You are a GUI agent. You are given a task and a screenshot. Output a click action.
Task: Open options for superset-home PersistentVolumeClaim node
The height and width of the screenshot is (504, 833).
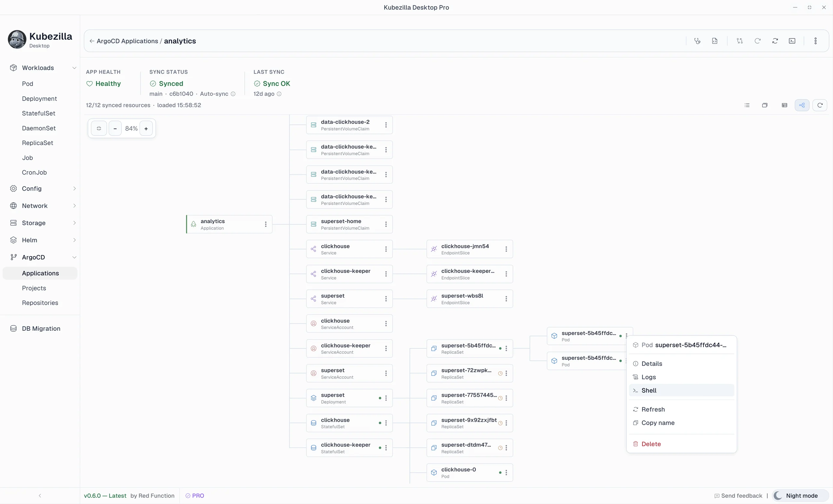386,224
